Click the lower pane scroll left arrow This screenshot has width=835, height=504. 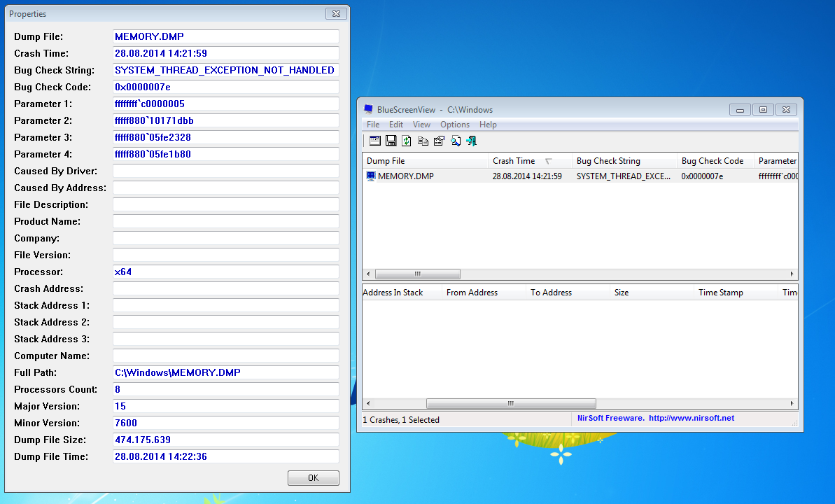click(368, 403)
